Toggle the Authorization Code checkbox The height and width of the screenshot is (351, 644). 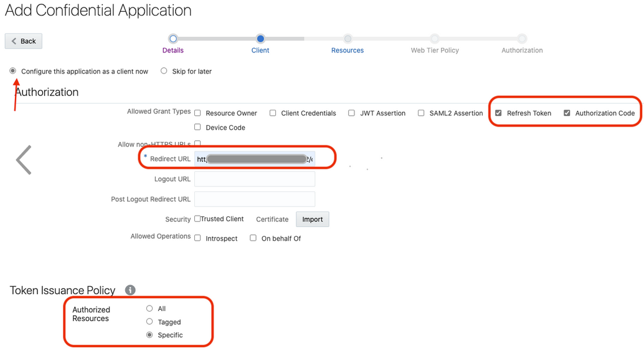coord(567,113)
